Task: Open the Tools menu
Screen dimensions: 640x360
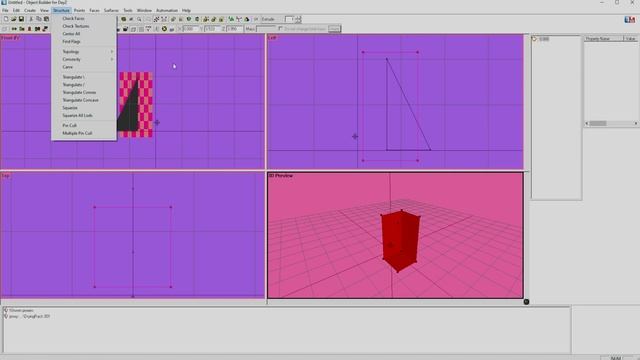Action: click(128, 10)
